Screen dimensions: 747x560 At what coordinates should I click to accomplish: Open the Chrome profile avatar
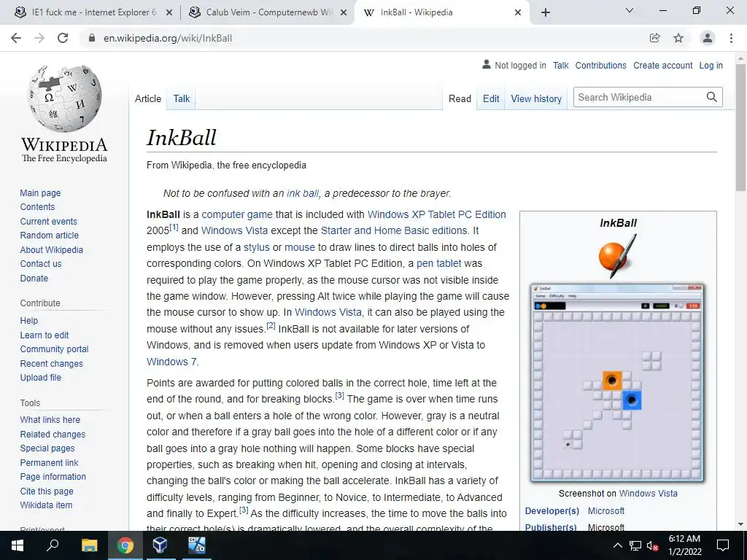708,38
